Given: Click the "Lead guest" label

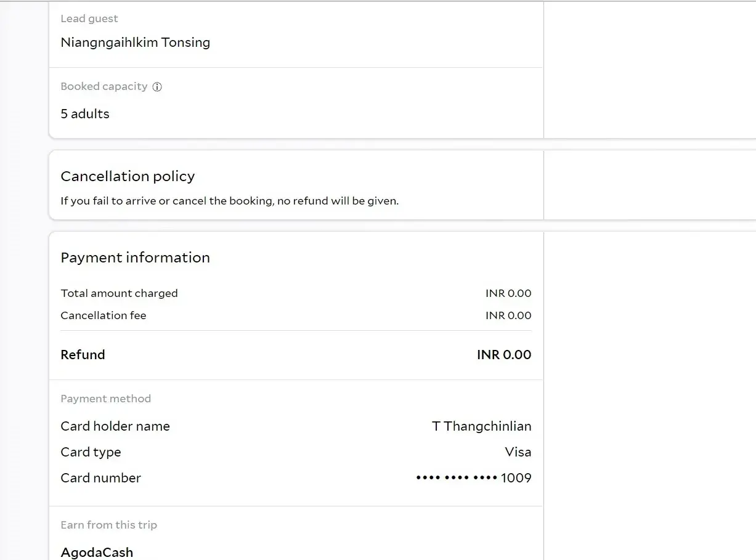Looking at the screenshot, I should pyautogui.click(x=89, y=18).
